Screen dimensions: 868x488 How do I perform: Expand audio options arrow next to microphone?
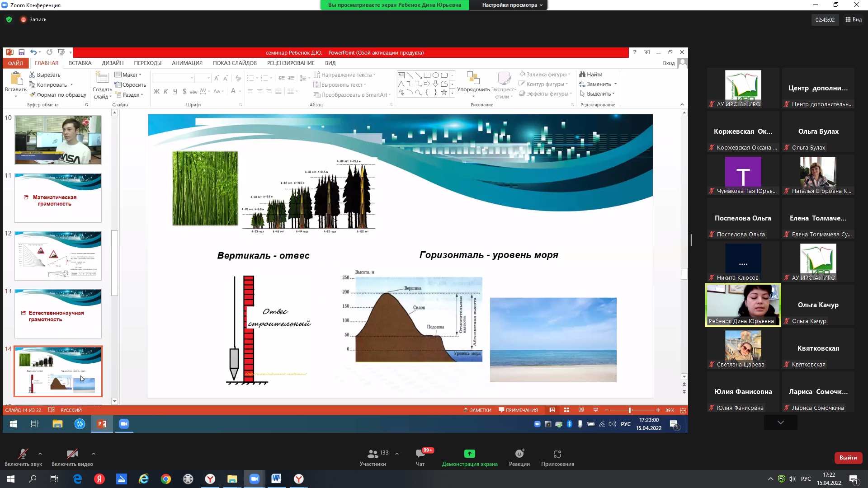tap(40, 453)
